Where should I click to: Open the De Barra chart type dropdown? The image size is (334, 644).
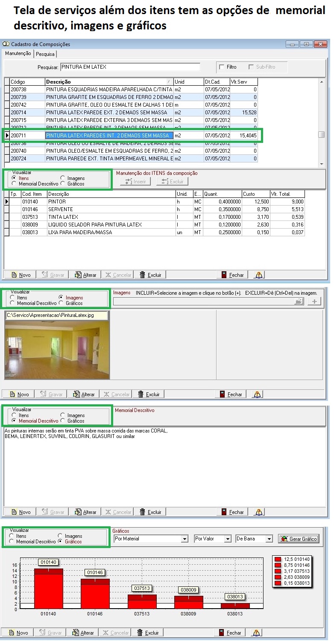(x=269, y=539)
